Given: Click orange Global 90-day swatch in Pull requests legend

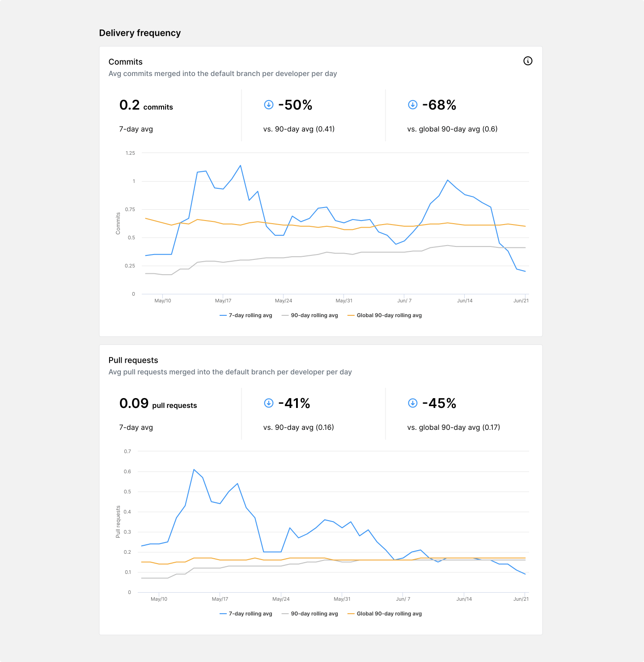Looking at the screenshot, I should pos(351,614).
